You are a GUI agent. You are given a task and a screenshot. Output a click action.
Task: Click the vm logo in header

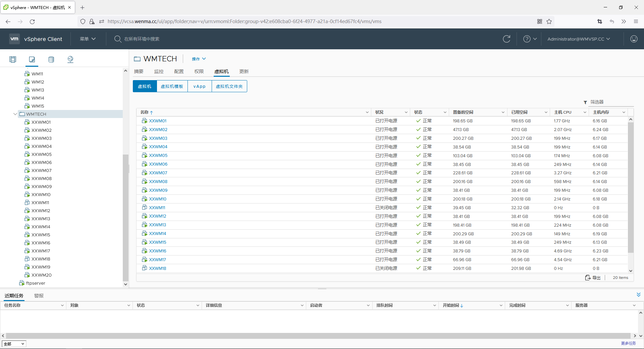tap(14, 39)
